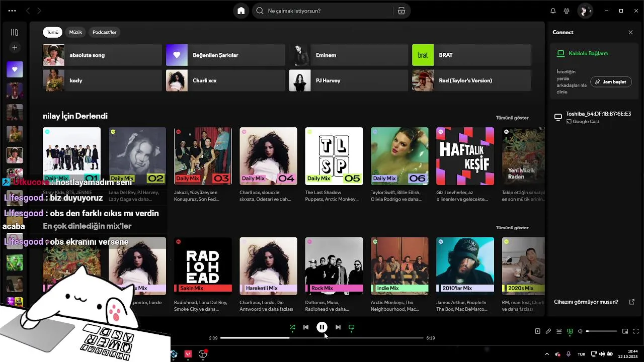Open the user profile avatar
The image size is (644, 362).
click(x=585, y=11)
